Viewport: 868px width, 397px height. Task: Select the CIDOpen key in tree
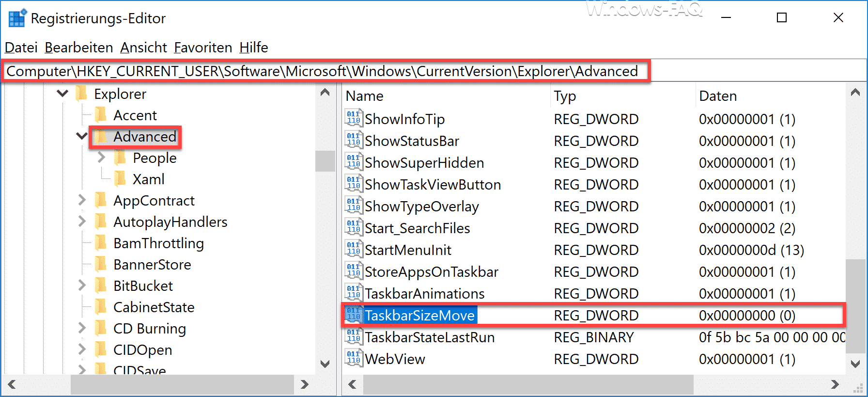[x=143, y=349]
